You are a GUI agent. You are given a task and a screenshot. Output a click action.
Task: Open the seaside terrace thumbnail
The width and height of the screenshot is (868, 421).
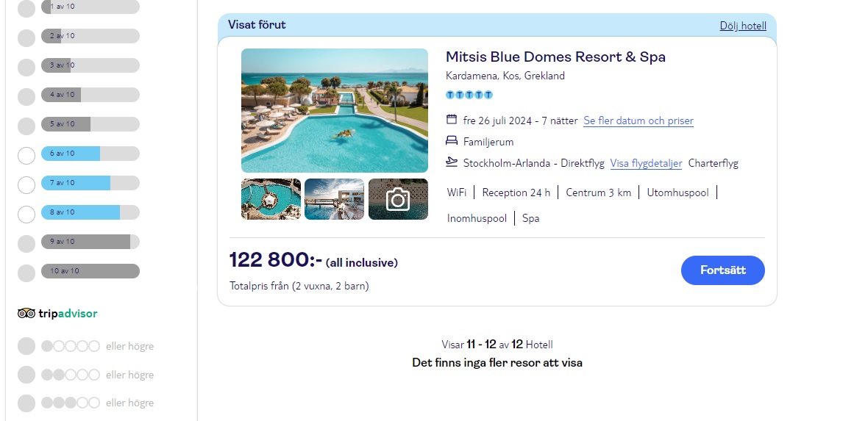pyautogui.click(x=335, y=199)
